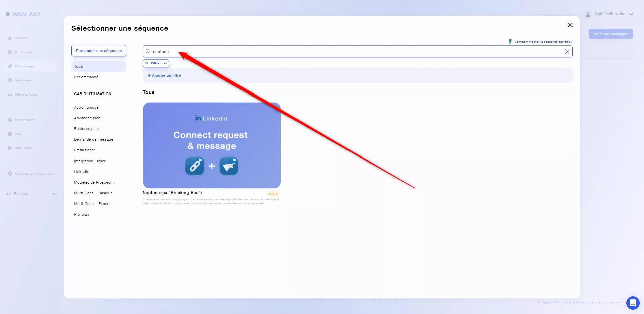
Task: Click the Niv. 2 level badge
Action: [273, 194]
